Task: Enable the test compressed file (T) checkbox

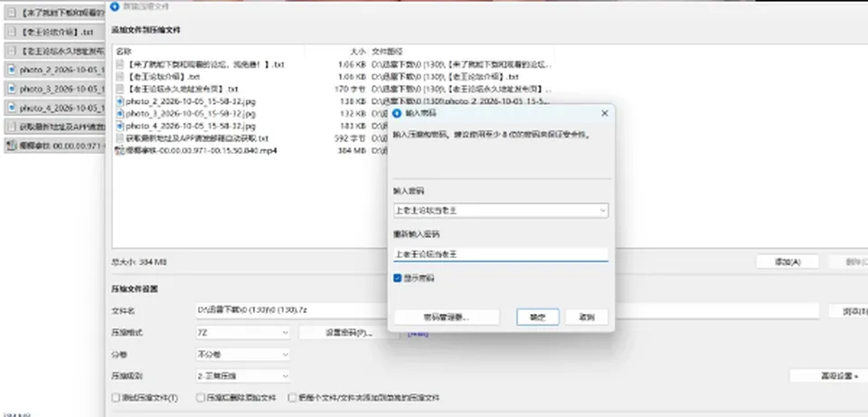Action: [116, 398]
